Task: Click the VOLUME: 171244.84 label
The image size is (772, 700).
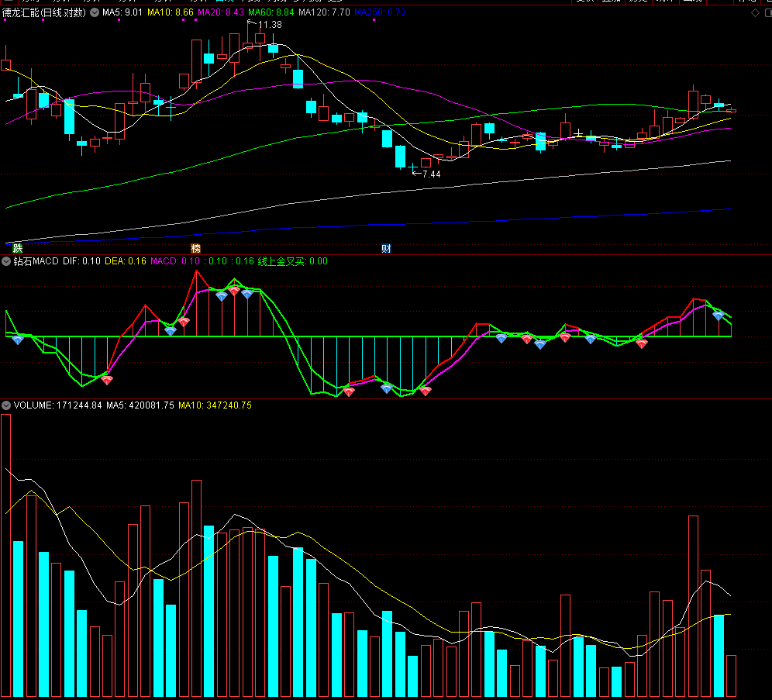Action: (x=57, y=405)
